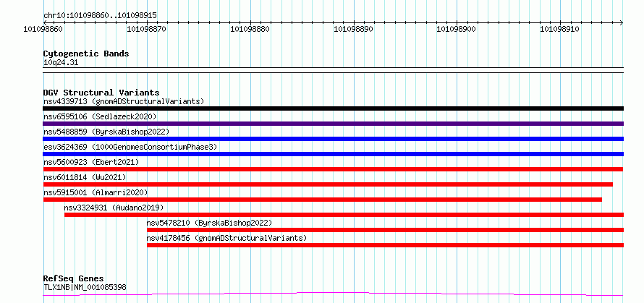Click the red bar of nsv5915001

coord(323,200)
